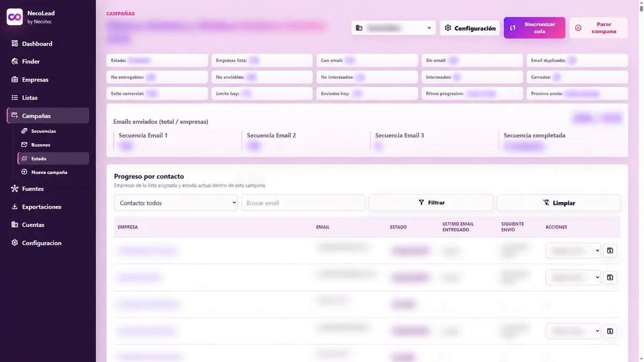Click the Finder search icon in sidebar
The image size is (644, 362).
tap(14, 62)
